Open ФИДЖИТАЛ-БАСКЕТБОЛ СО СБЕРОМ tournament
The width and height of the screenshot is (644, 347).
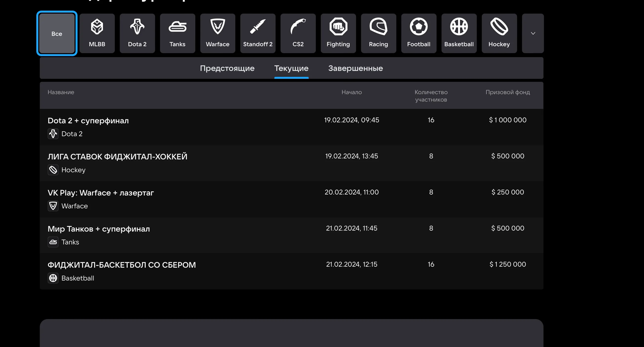[122, 265]
